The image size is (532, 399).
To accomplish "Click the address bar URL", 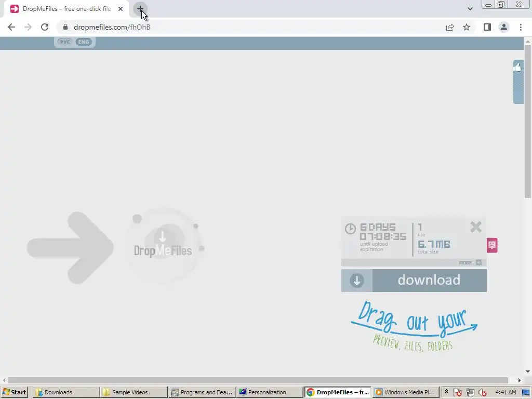I will point(112,27).
